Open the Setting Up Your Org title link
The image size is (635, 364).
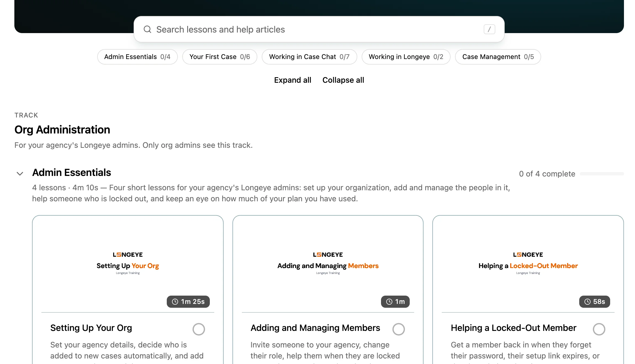click(x=91, y=328)
